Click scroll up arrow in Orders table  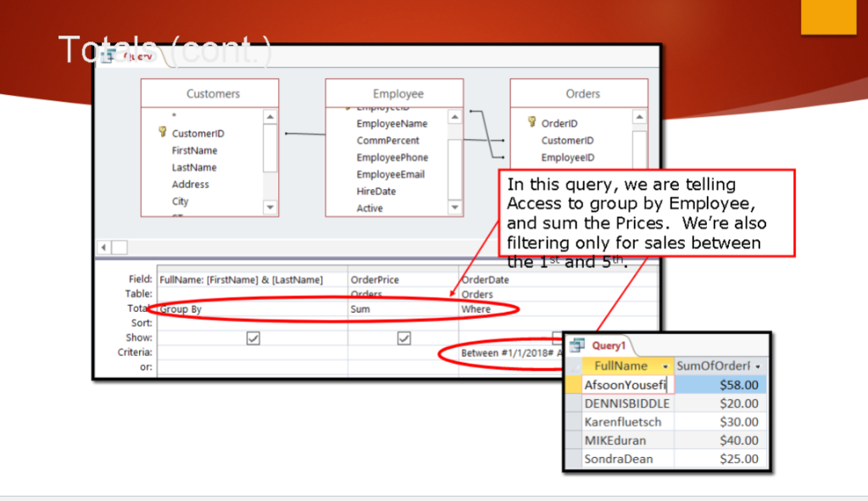[x=639, y=117]
